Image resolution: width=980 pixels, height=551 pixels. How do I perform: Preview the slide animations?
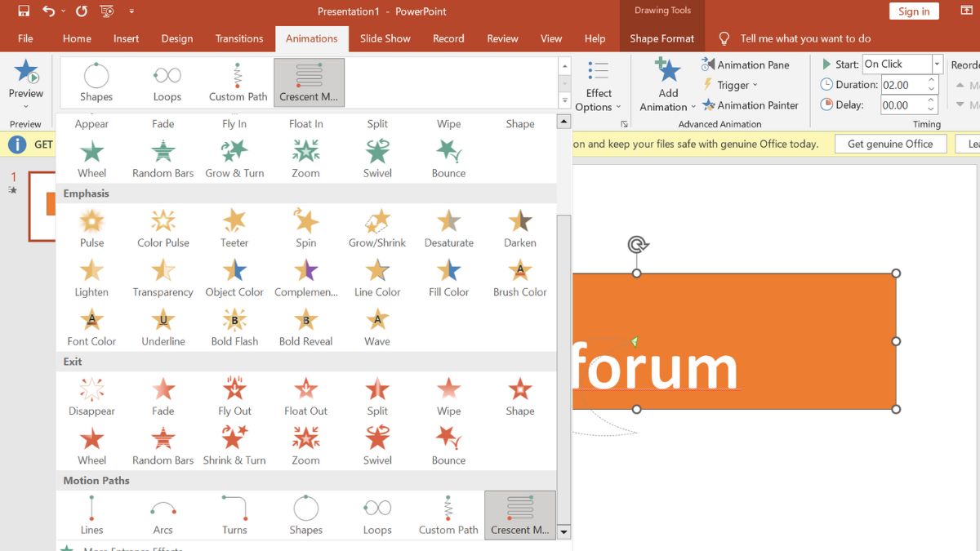[x=26, y=79]
